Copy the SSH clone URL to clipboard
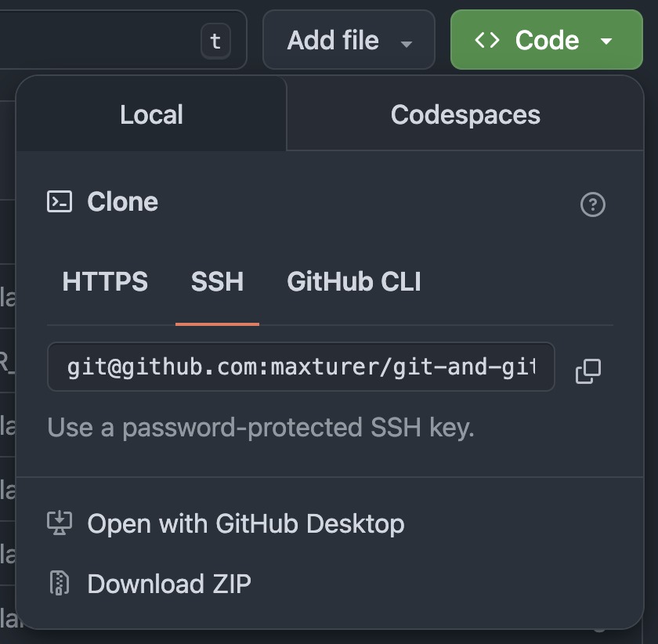The height and width of the screenshot is (644, 658). coord(587,371)
